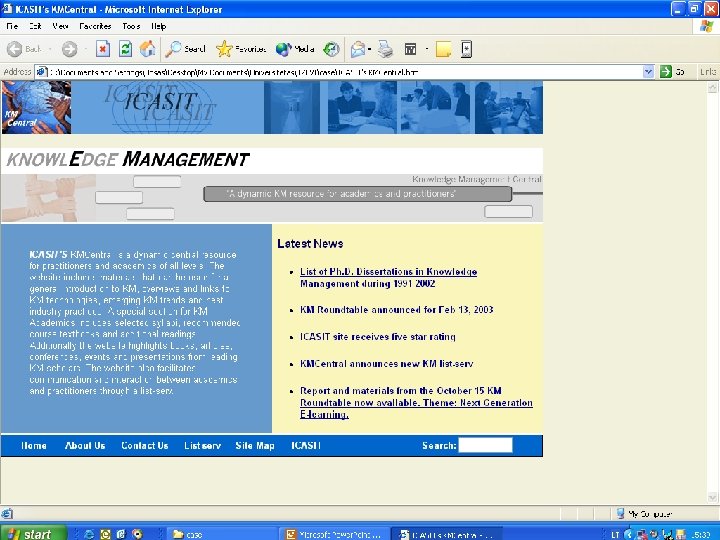Open ICASIT link in bottom navigation

click(x=306, y=445)
